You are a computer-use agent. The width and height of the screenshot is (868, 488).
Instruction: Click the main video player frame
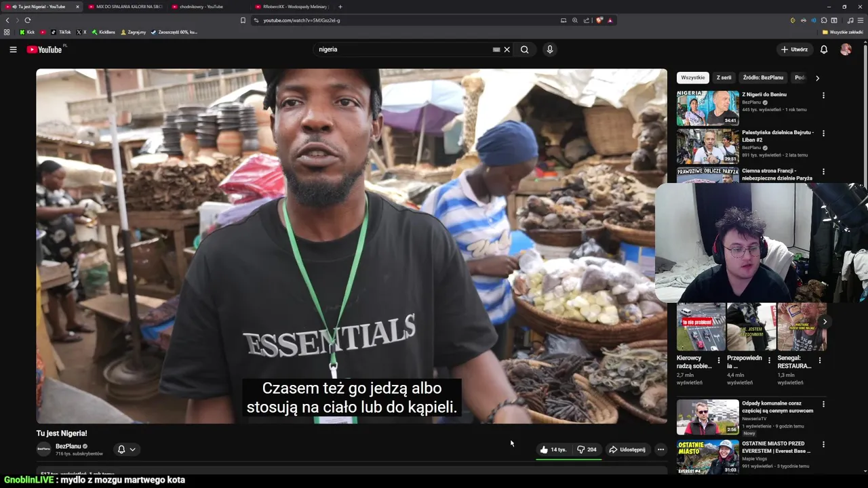351,246
